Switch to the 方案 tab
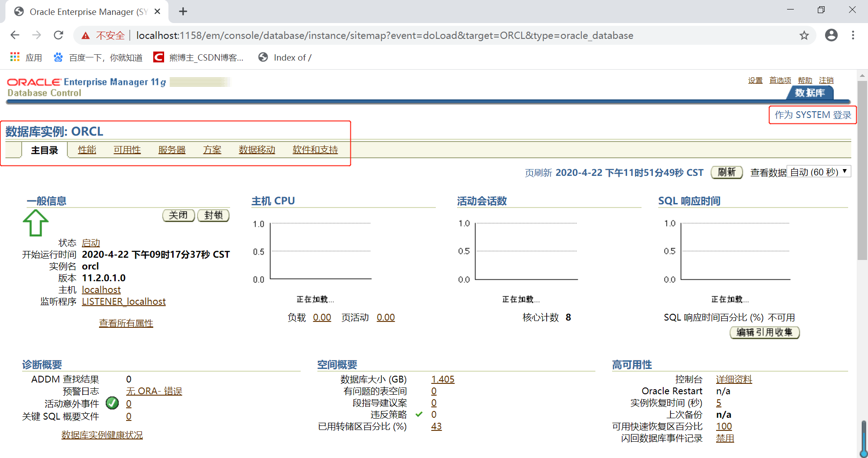The height and width of the screenshot is (458, 868). coord(212,150)
